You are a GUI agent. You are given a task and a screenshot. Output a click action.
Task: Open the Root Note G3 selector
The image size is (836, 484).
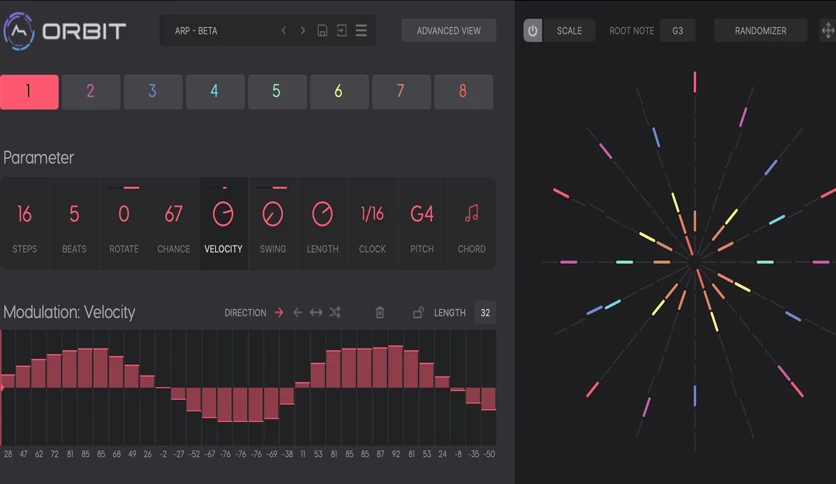click(678, 30)
